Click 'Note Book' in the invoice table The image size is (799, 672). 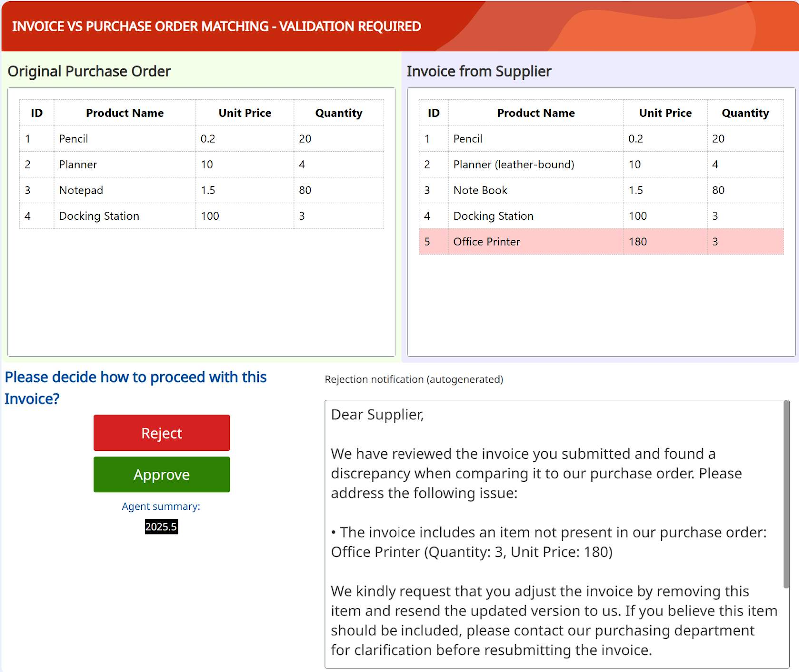(480, 190)
